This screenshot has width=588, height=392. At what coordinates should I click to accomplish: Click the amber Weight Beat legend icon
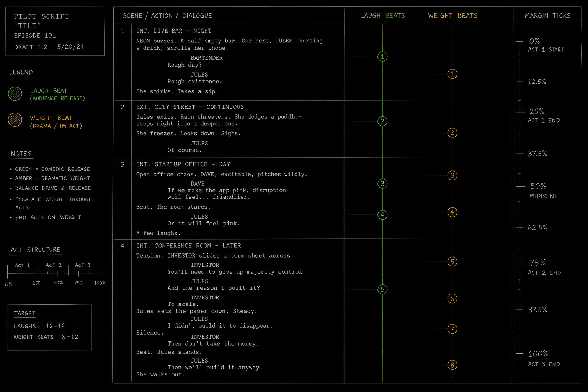coord(15,120)
